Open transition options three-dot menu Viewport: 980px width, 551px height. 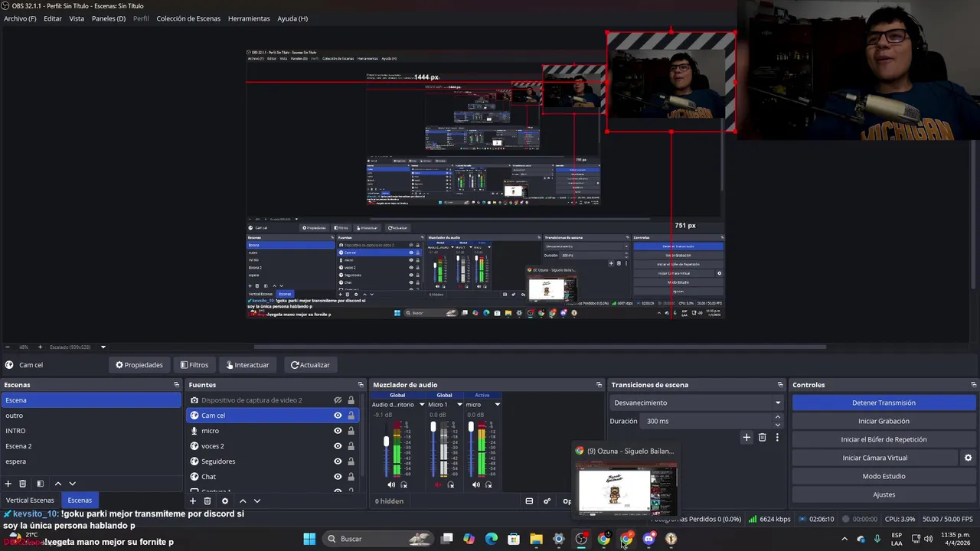coord(777,438)
